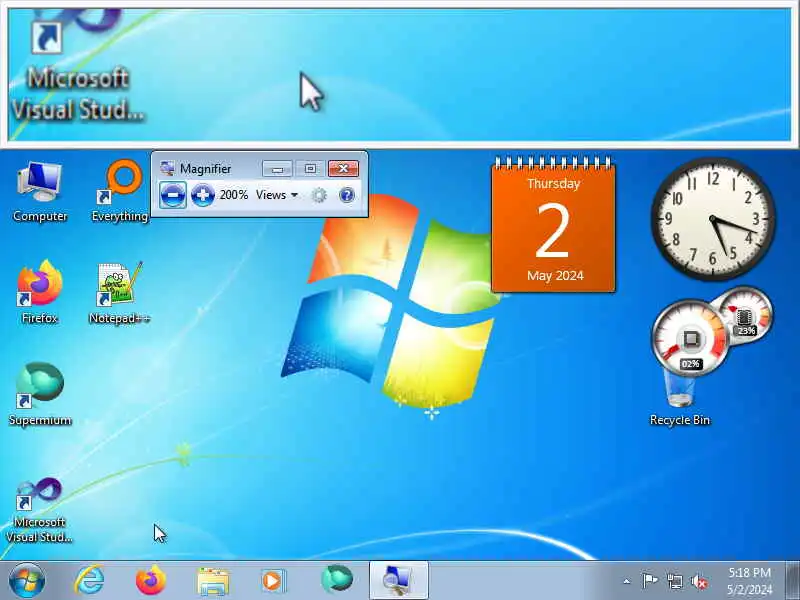
Task: Click the Magnifier title text
Action: (205, 168)
